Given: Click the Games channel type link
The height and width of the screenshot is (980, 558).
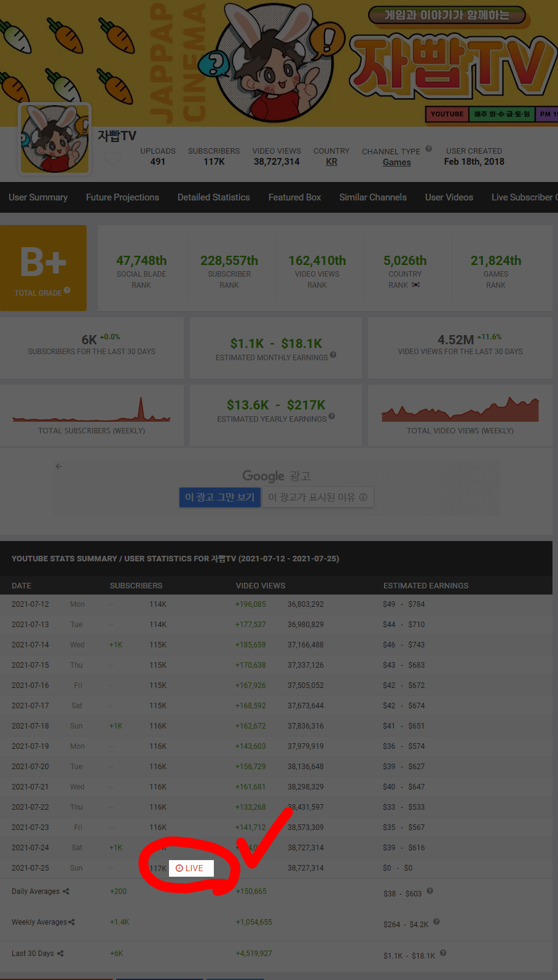Looking at the screenshot, I should tap(397, 162).
